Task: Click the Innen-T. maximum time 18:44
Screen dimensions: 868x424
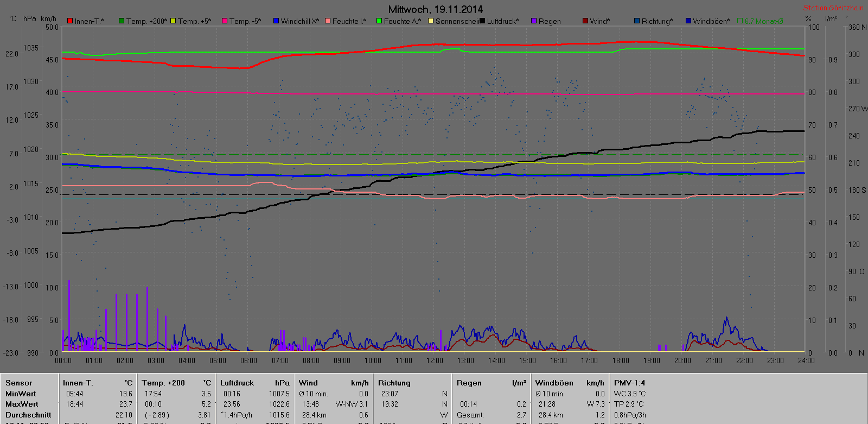Action: 75,404
